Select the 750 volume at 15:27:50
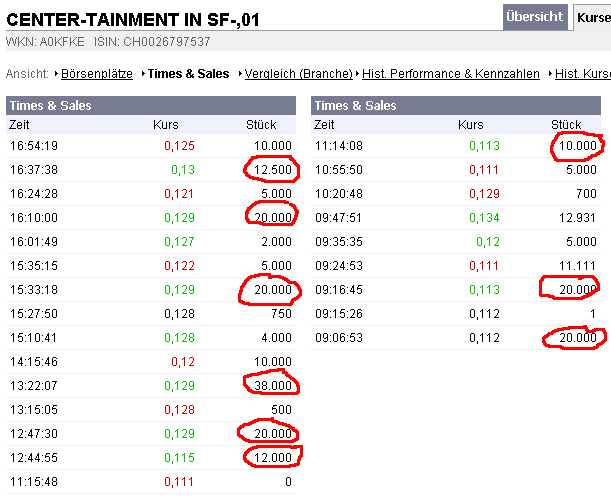The height and width of the screenshot is (499, 611). 281,314
